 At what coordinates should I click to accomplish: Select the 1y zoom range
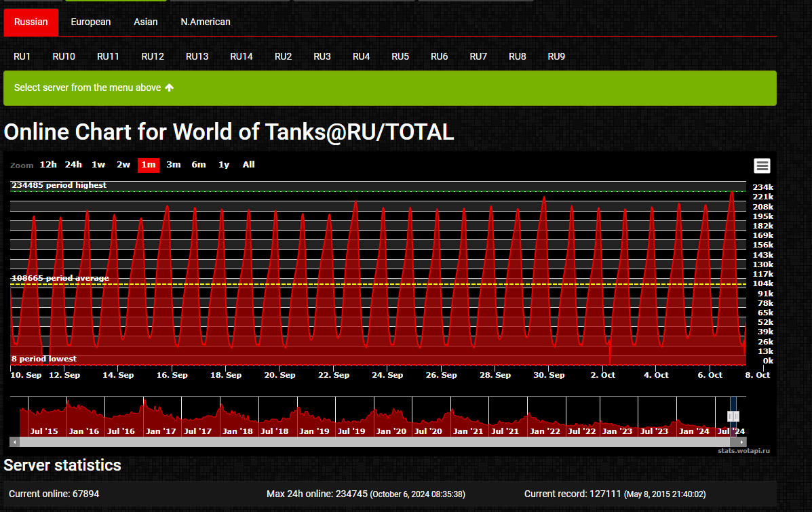pyautogui.click(x=224, y=165)
